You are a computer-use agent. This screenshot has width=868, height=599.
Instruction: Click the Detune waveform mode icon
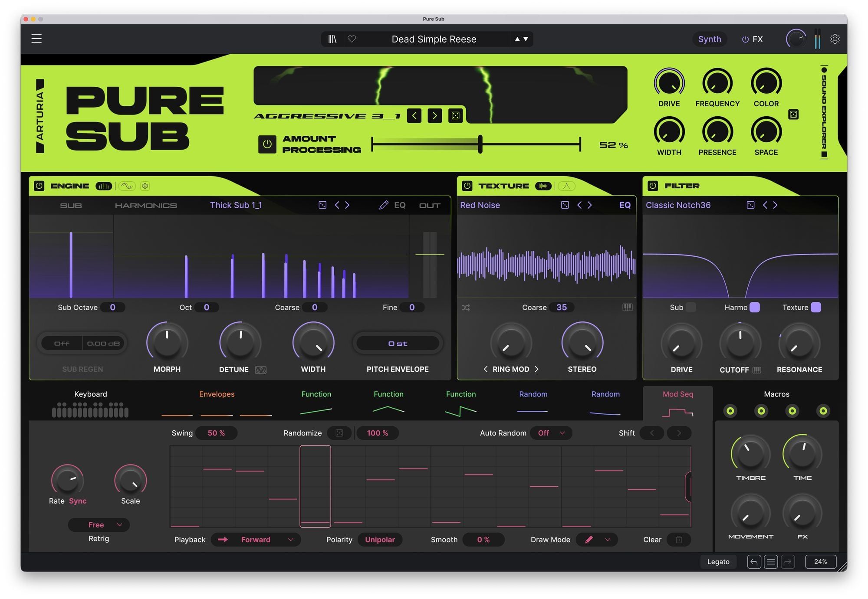pos(261,370)
